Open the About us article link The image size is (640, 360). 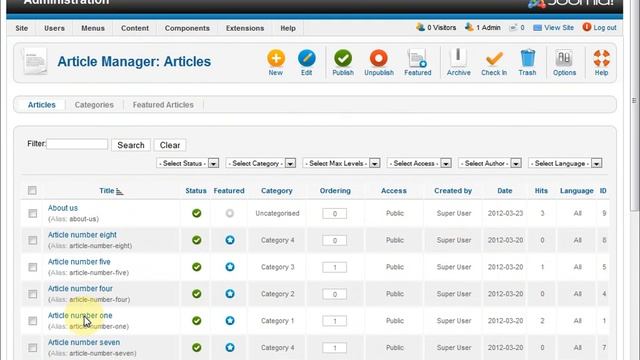pyautogui.click(x=62, y=208)
